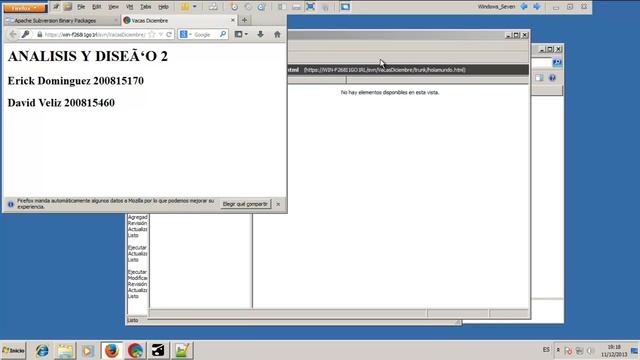Viewport: 640px width, 360px height.
Task: Open a new Firefox tab
Action: [244, 20]
